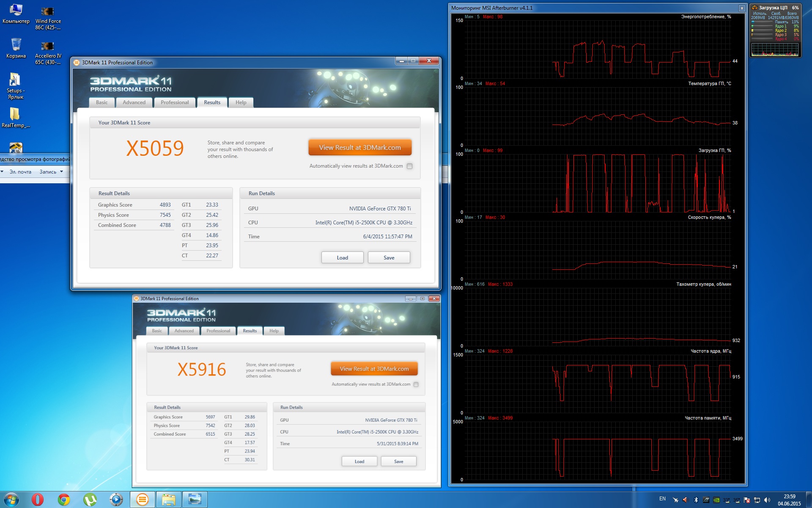Switch to the Advanced tab in upper 3DMark window
The width and height of the screenshot is (812, 508).
134,102
